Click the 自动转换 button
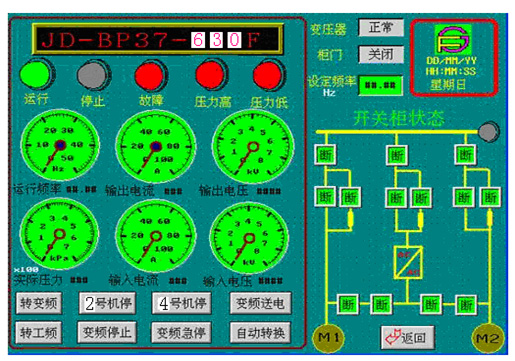 (260, 332)
